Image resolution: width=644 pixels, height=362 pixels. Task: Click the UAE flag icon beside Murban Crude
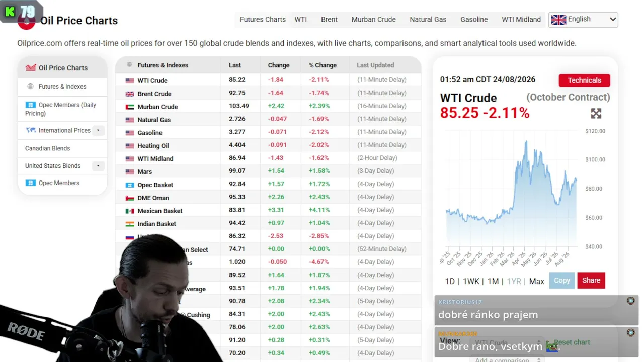pyautogui.click(x=130, y=107)
